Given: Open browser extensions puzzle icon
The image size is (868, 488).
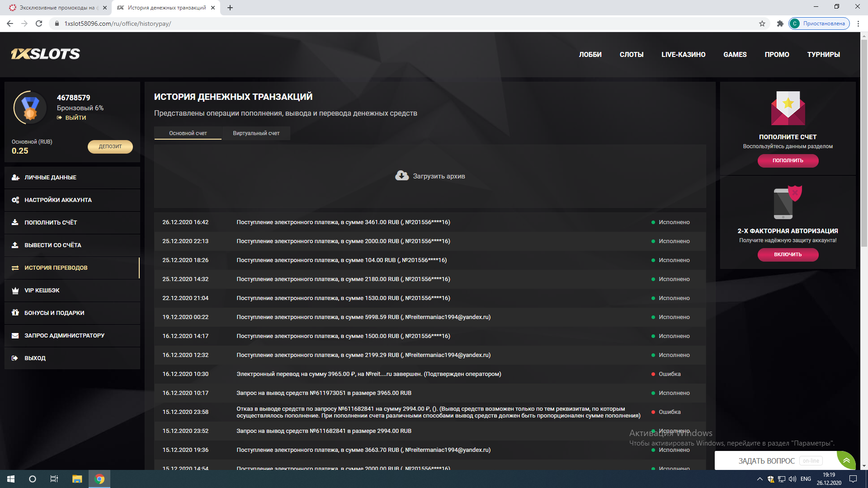Looking at the screenshot, I should pos(780,23).
